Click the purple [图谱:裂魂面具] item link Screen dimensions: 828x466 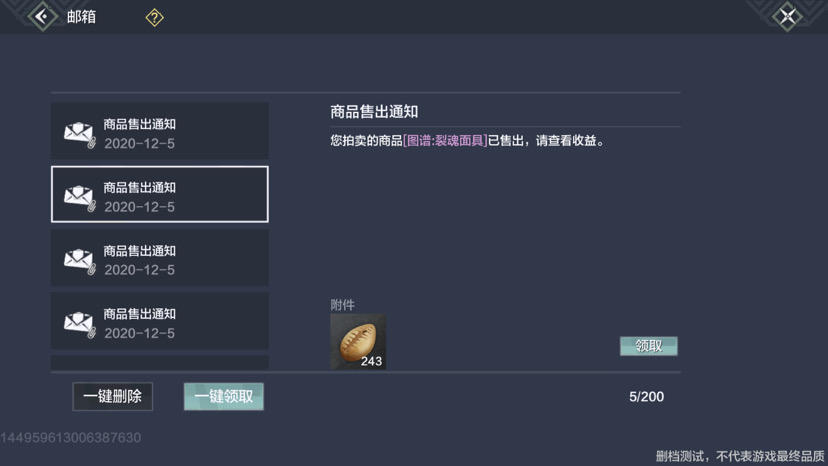[445, 141]
